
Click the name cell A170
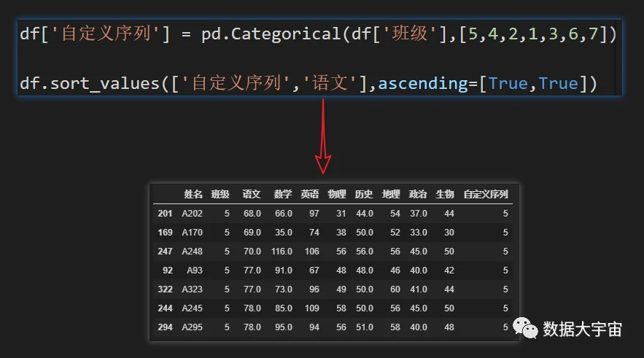coord(193,233)
